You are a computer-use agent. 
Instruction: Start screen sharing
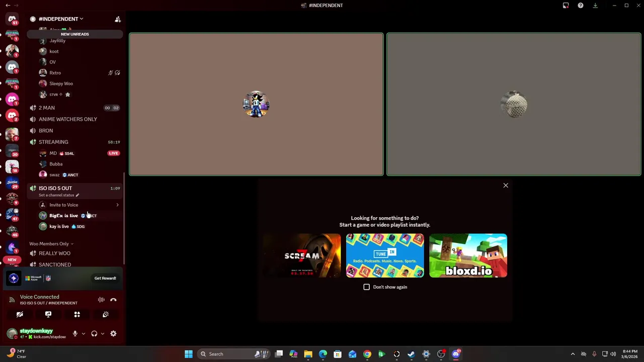click(48, 315)
